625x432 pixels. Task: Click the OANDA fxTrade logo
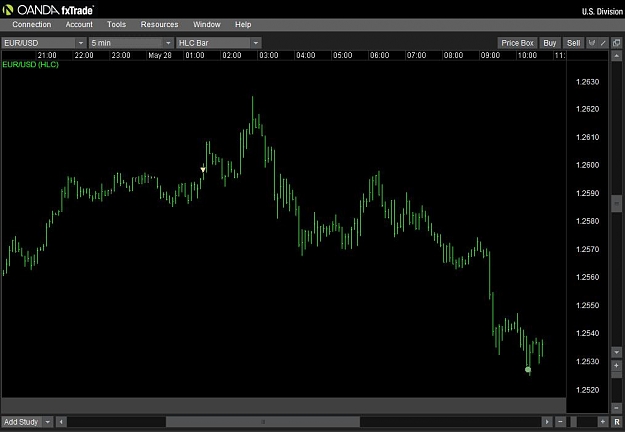(x=48, y=10)
